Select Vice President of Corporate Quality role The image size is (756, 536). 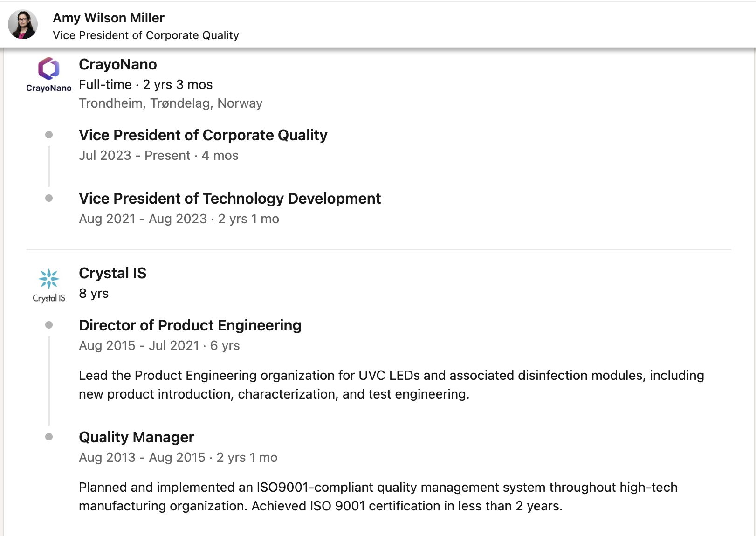(x=203, y=135)
